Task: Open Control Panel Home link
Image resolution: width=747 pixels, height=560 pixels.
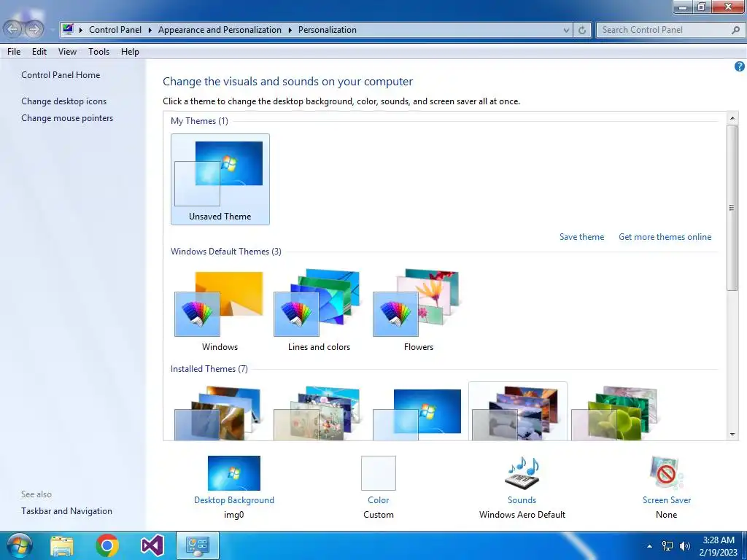Action: tap(61, 75)
